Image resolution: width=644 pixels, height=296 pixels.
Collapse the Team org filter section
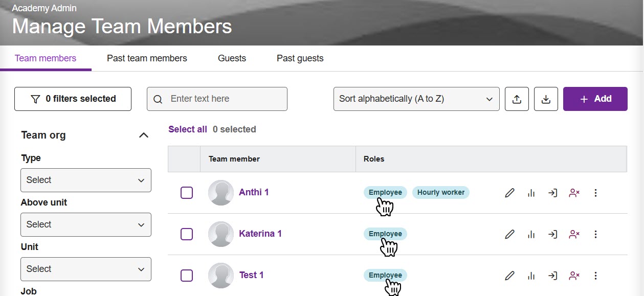point(144,135)
